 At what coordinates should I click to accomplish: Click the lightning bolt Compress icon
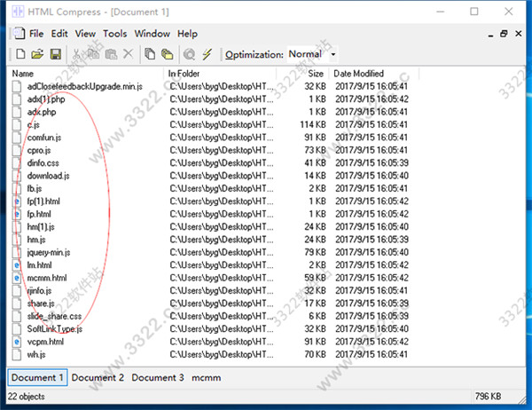coord(207,54)
